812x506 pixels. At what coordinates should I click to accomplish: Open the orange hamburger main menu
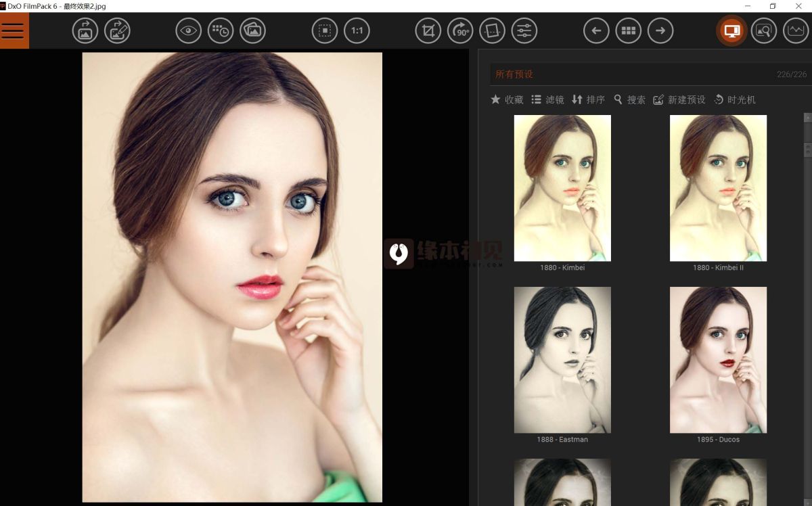[x=14, y=30]
